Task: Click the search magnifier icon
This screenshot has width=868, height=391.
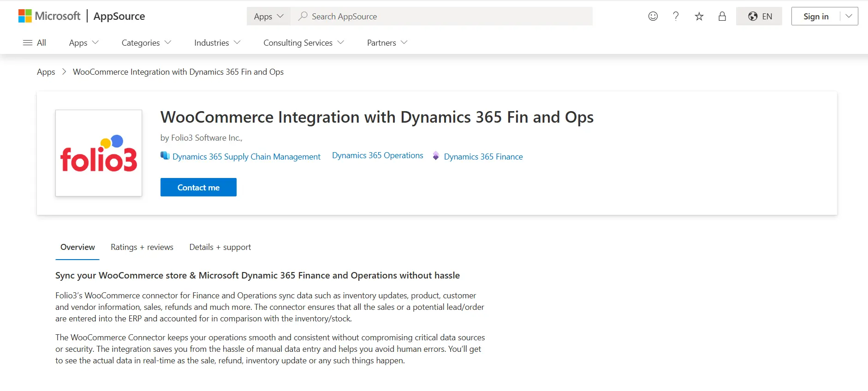Action: (x=303, y=16)
